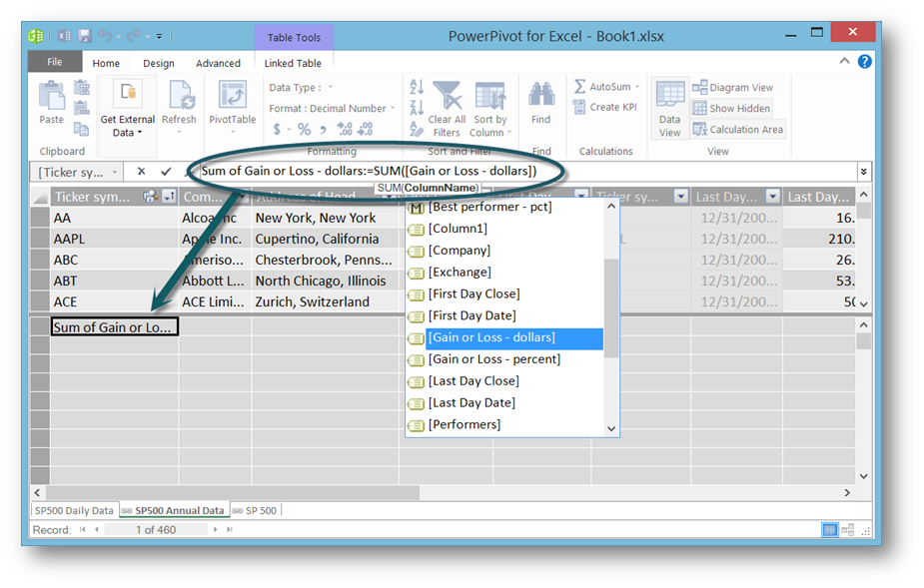Increase decimal places
The height and width of the screenshot is (588, 924).
pos(345,129)
